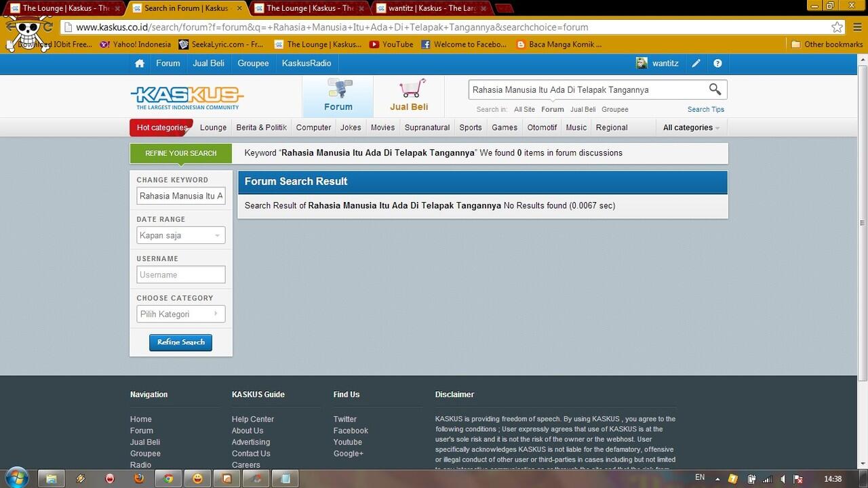Open the Pilih Kategori dropdown
The width and height of the screenshot is (868, 488).
181,314
